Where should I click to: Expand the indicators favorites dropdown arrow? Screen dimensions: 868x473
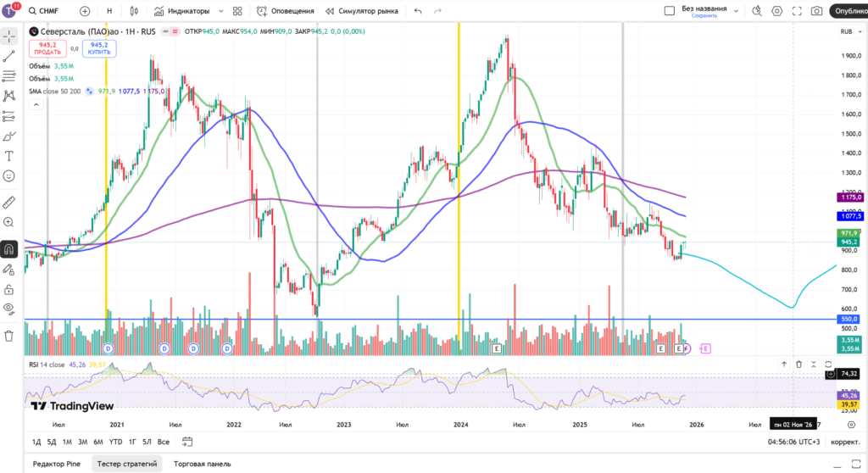tap(221, 11)
